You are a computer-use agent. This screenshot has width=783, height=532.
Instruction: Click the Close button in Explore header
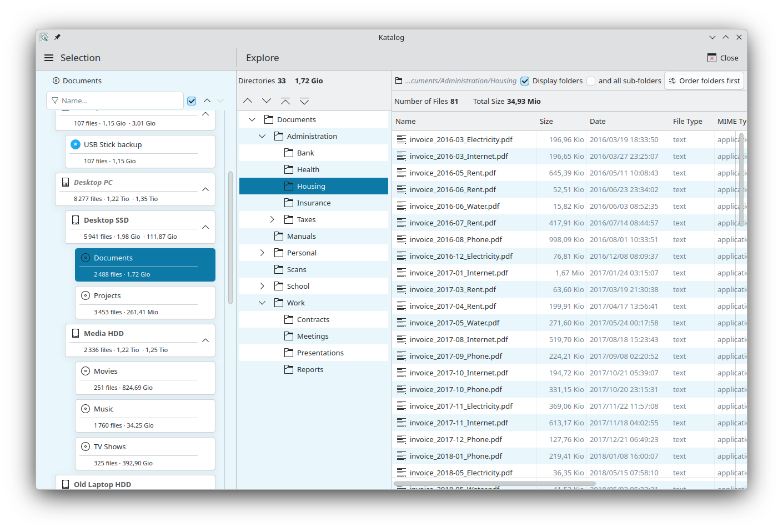click(723, 58)
